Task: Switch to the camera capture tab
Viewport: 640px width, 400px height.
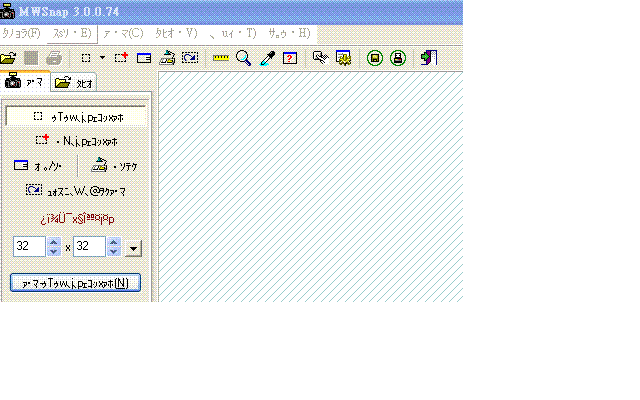Action: point(24,82)
